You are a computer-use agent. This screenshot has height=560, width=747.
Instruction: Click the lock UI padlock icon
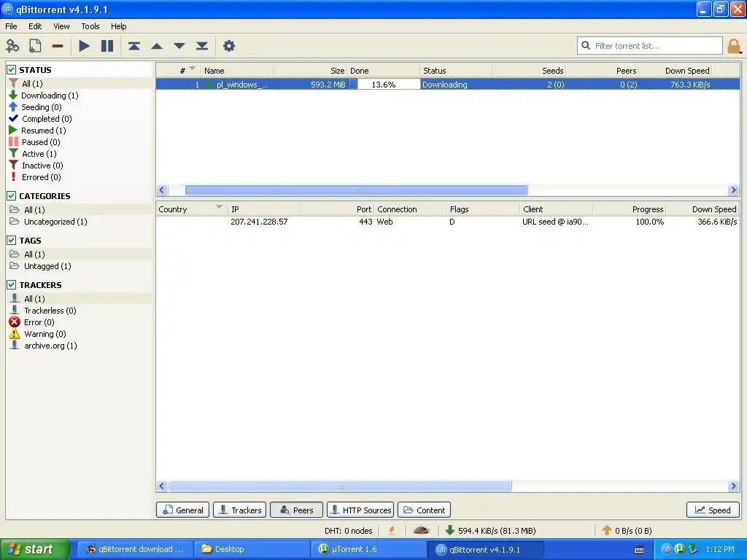click(734, 46)
